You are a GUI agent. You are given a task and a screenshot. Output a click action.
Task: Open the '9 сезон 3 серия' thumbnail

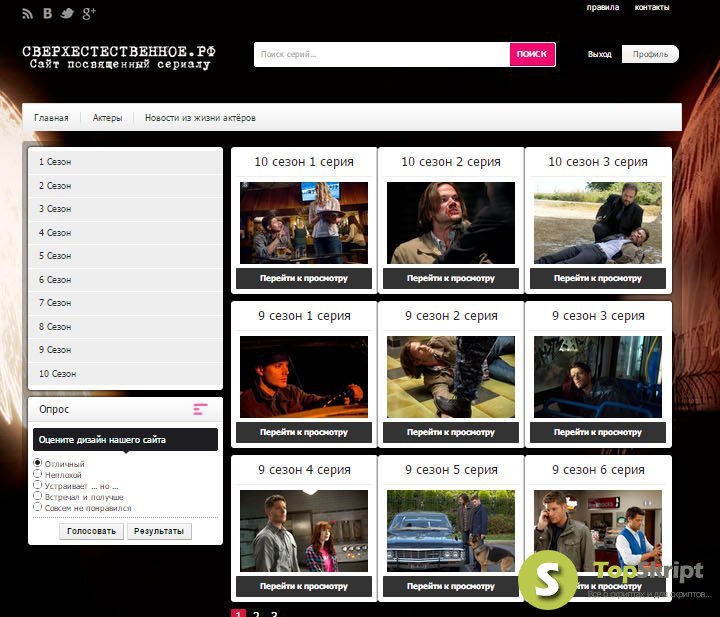click(x=598, y=377)
